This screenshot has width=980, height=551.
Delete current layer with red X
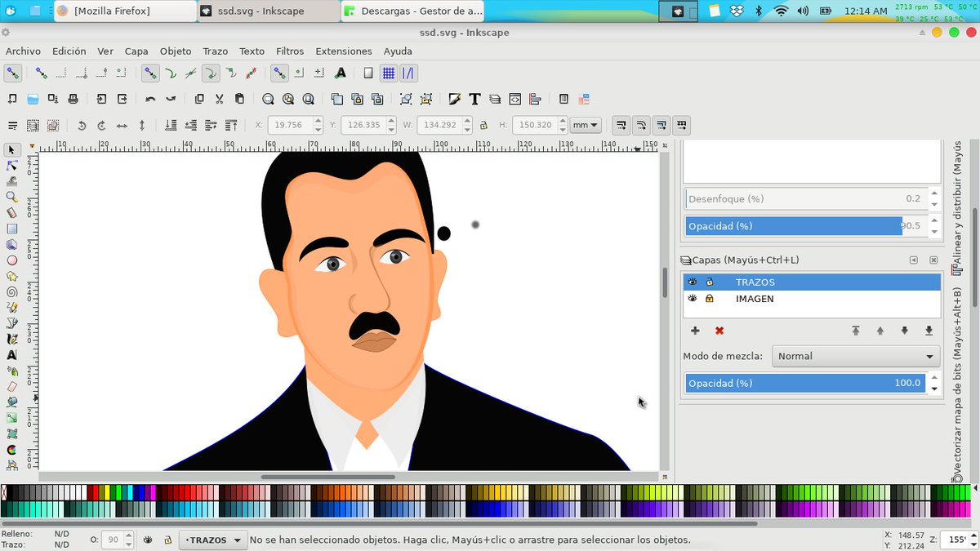tap(719, 331)
